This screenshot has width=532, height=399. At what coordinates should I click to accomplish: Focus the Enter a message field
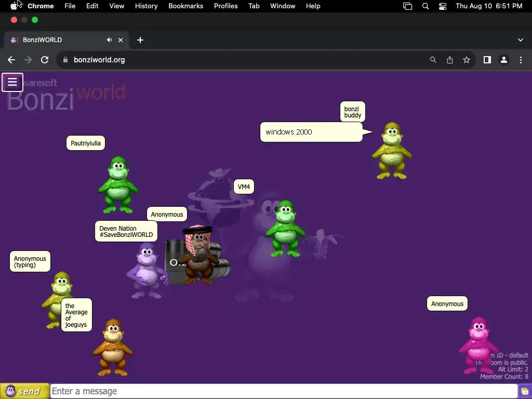(x=284, y=391)
